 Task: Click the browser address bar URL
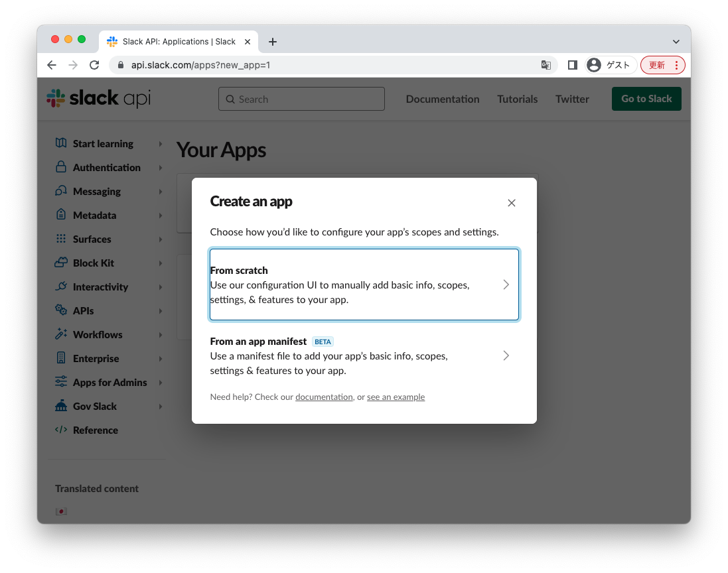point(200,65)
